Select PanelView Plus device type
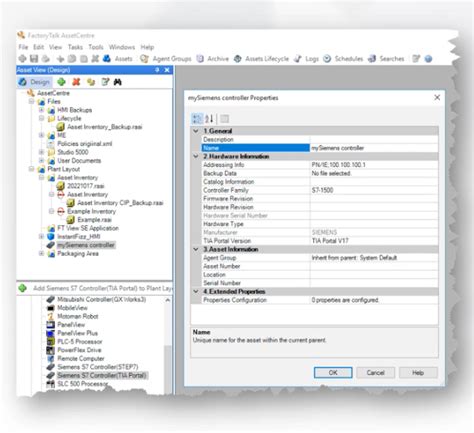This screenshot has width=474, height=433. (x=77, y=333)
